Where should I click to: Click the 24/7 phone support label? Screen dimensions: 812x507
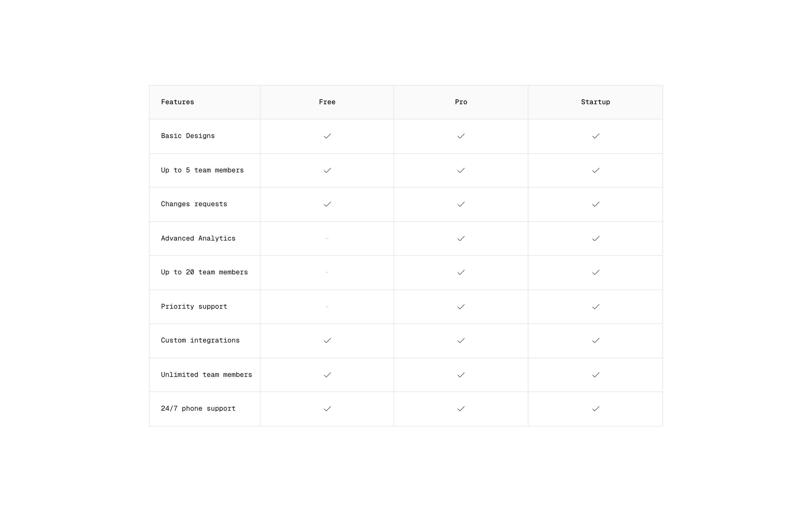point(198,408)
